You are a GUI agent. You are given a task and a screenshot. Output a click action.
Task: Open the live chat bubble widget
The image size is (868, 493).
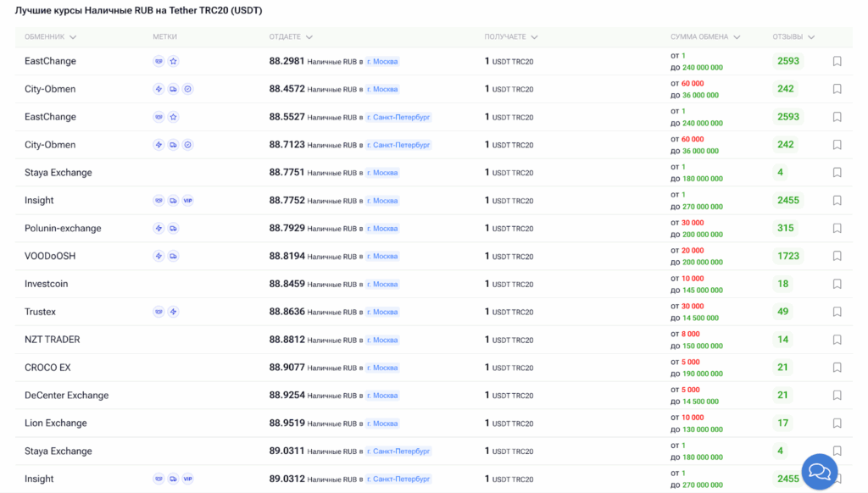(819, 472)
